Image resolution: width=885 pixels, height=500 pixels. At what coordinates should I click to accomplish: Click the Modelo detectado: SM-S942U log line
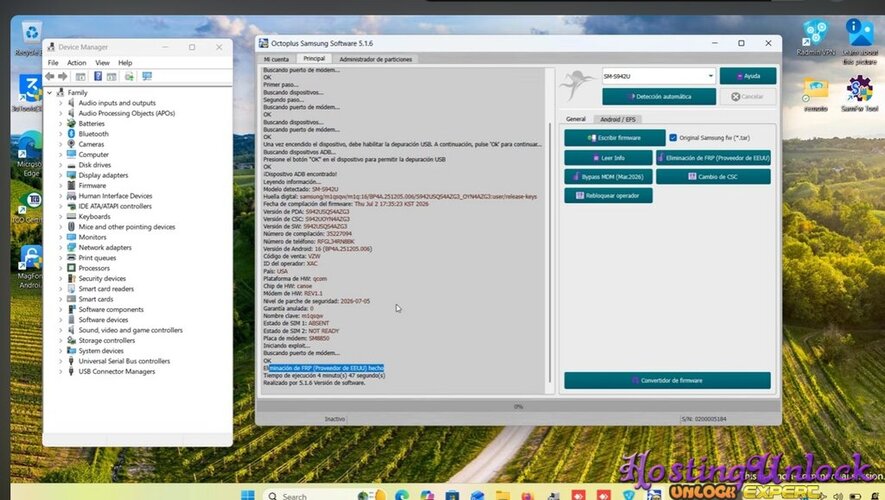301,189
